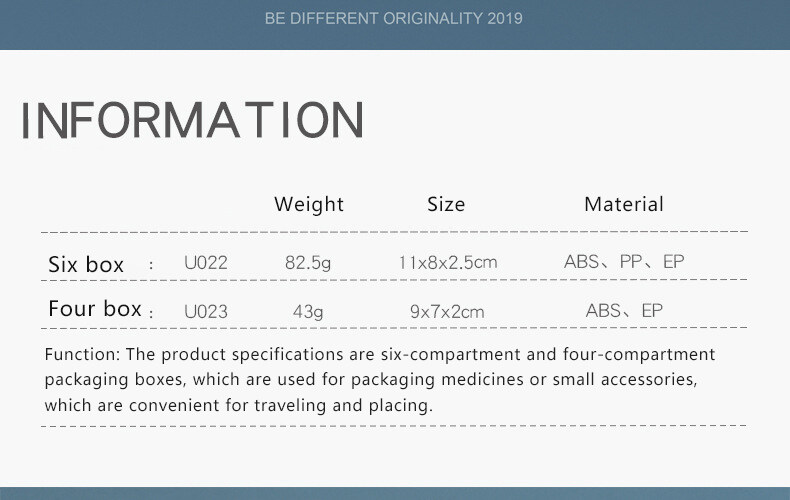Click the U023 model code

coord(206,311)
